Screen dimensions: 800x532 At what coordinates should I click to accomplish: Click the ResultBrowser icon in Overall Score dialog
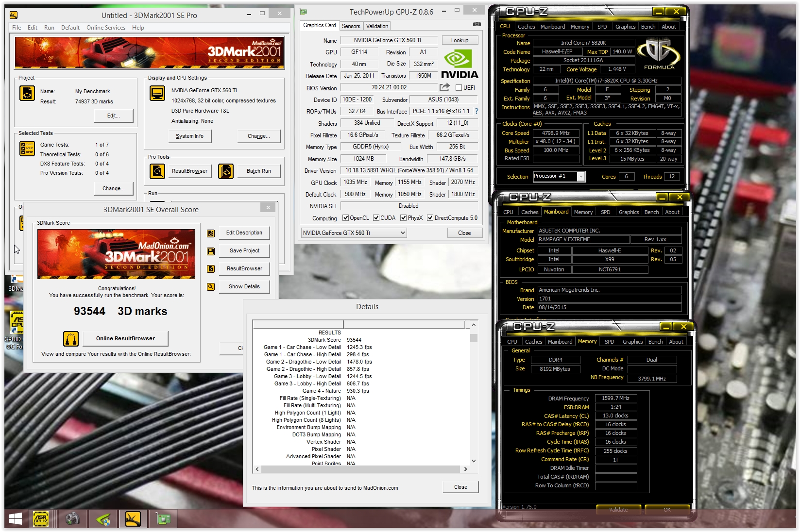point(211,269)
